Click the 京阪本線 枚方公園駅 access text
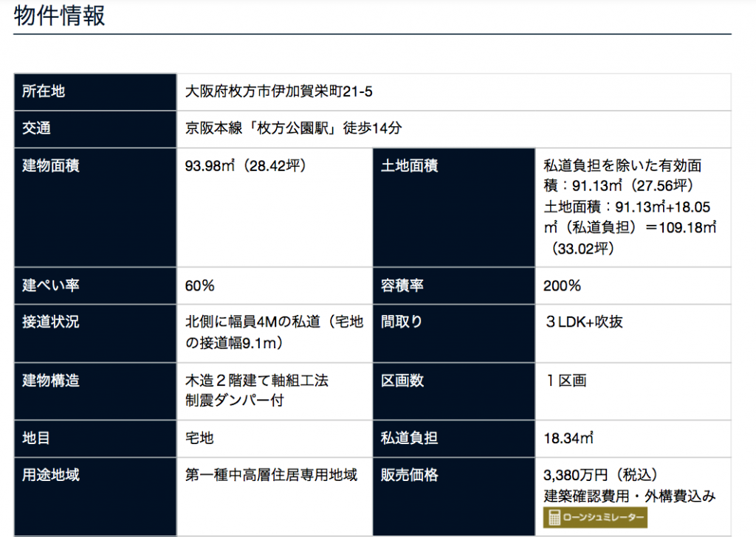Image resolution: width=756 pixels, height=537 pixels. tap(293, 128)
